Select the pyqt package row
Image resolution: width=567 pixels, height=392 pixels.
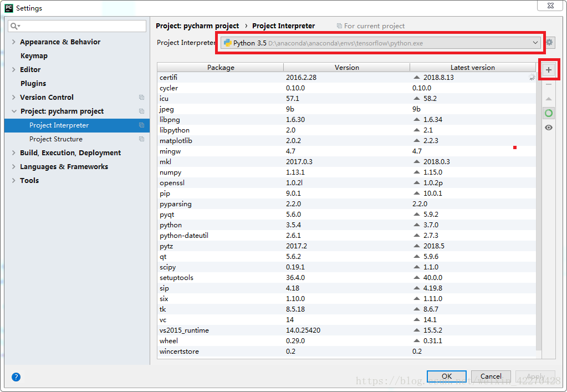(347, 214)
